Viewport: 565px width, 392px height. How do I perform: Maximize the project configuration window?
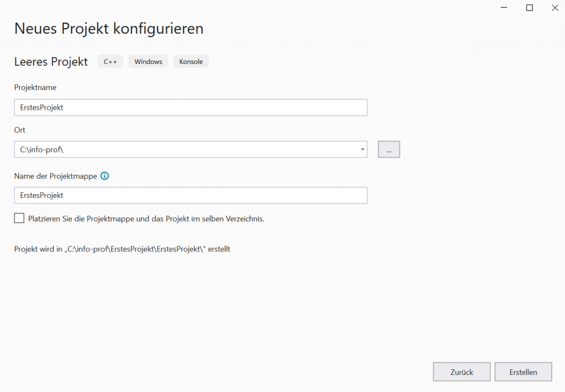coord(529,8)
